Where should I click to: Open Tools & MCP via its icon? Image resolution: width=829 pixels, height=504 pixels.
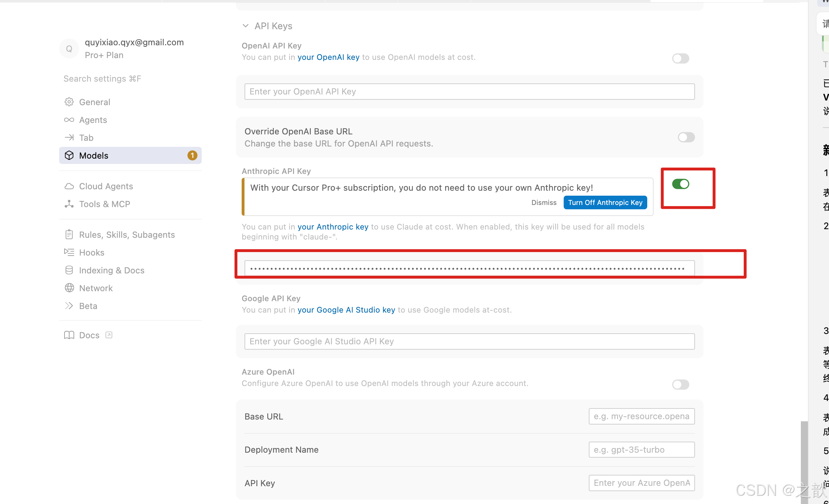point(69,204)
